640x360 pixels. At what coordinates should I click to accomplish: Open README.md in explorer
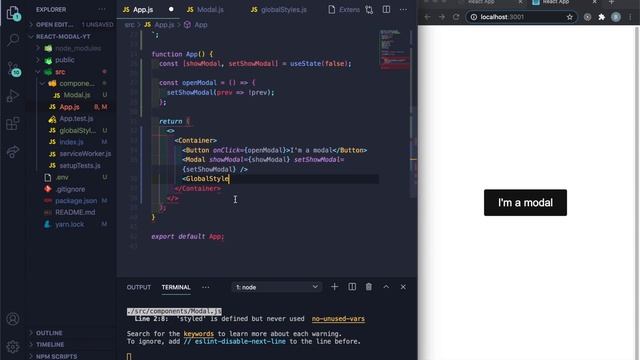[72, 213]
